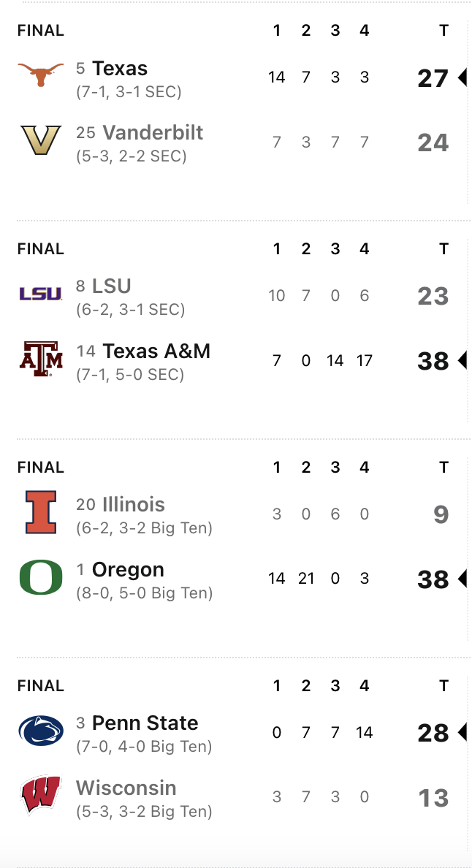Select the Wisconsin team name
This screenshot has width=472, height=868.
(126, 788)
